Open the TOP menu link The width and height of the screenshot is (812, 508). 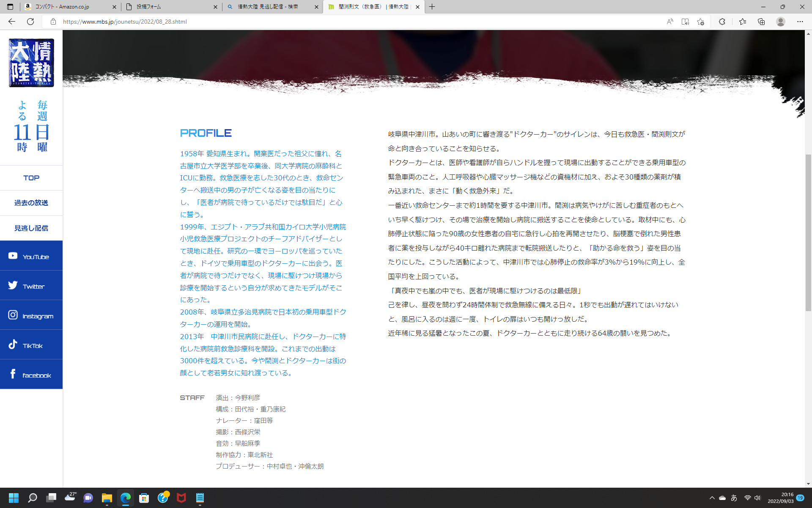(x=31, y=178)
